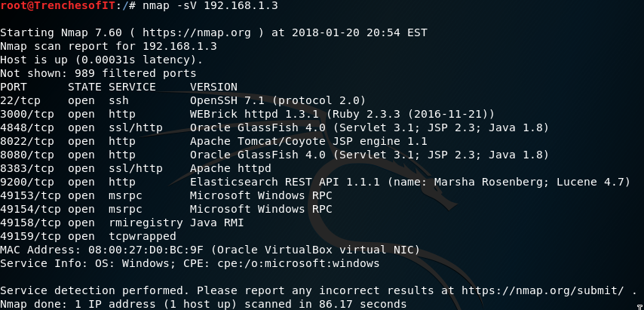
Task: Click the https://nmap.org link in the Starting Nmap line
Action: click(x=196, y=32)
